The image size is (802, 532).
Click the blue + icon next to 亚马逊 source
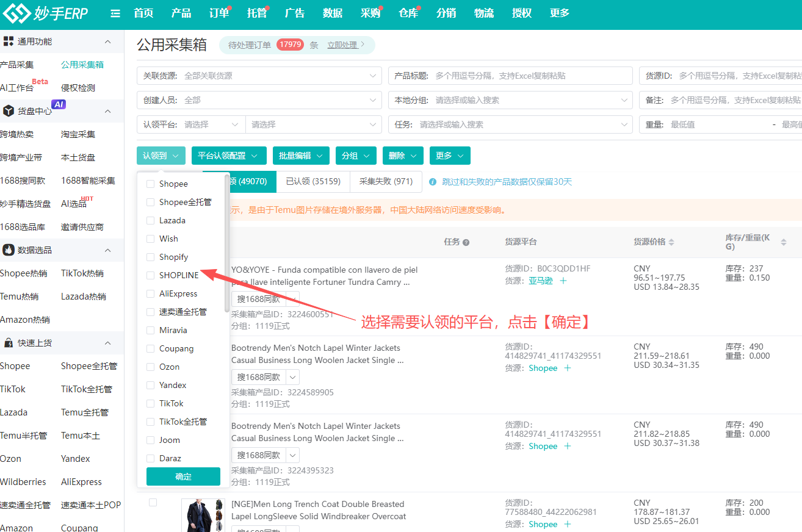(563, 281)
